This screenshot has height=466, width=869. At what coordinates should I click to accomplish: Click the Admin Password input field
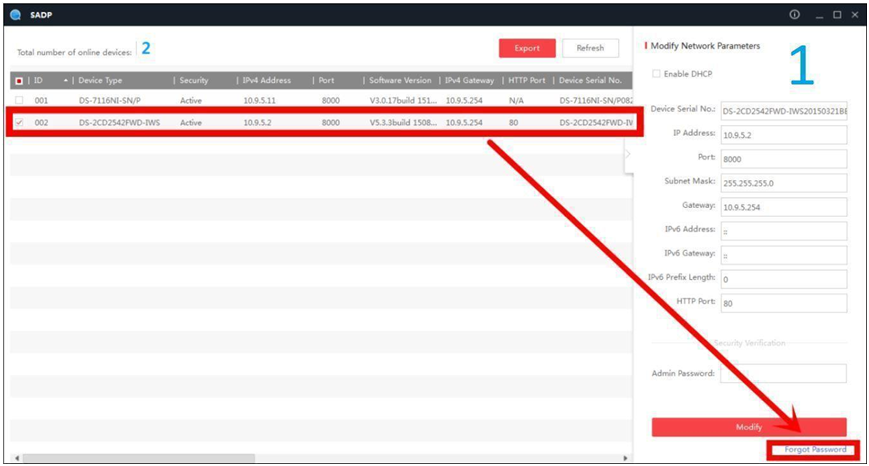[x=783, y=373]
